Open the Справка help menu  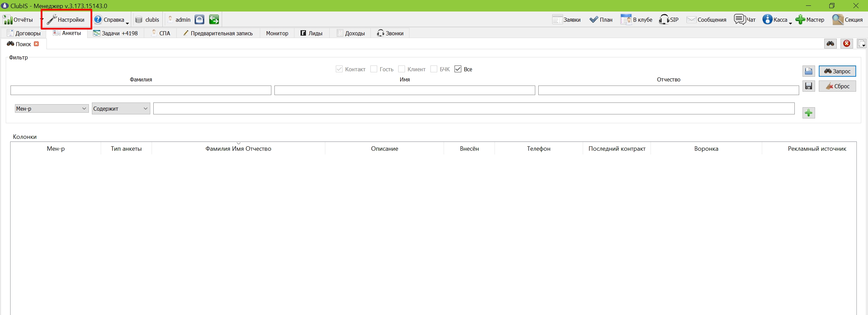pyautogui.click(x=109, y=20)
